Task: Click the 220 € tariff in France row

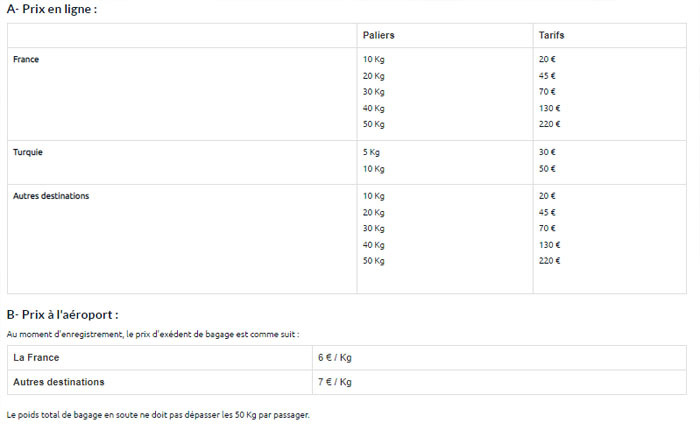Action: click(549, 124)
